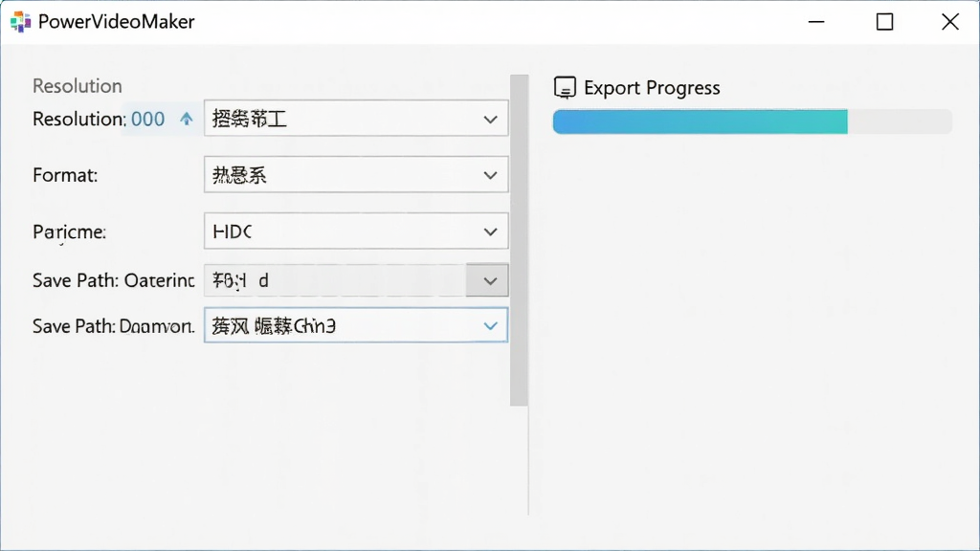This screenshot has height=551, width=980.
Task: Click the highlighted Save Path Chin3 field
Action: 356,325
